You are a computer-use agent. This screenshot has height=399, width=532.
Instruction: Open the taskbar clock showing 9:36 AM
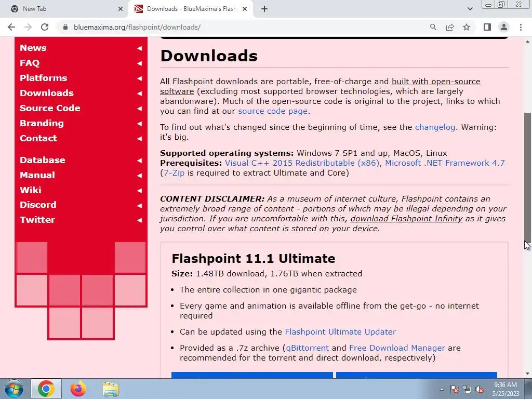(506, 389)
